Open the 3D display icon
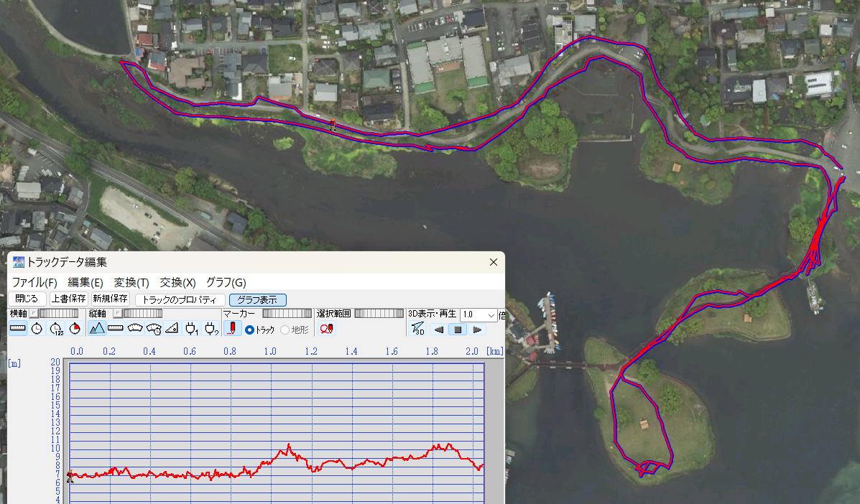Viewport: 860px width, 504px height. pyautogui.click(x=417, y=330)
